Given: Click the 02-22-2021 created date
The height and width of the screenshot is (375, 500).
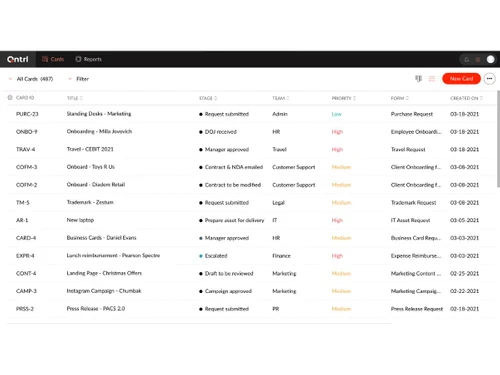Looking at the screenshot, I should point(464,291).
